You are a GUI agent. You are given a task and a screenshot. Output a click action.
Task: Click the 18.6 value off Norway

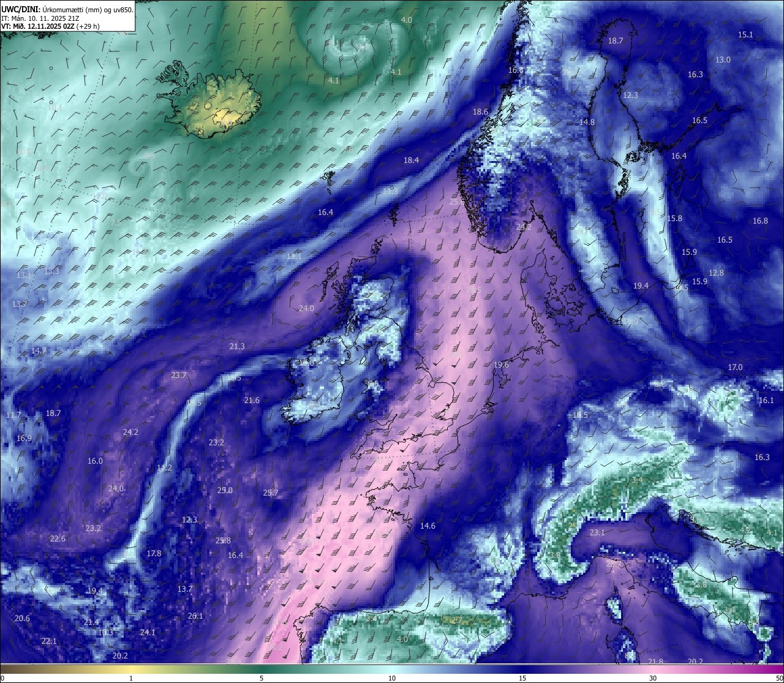[x=480, y=112]
